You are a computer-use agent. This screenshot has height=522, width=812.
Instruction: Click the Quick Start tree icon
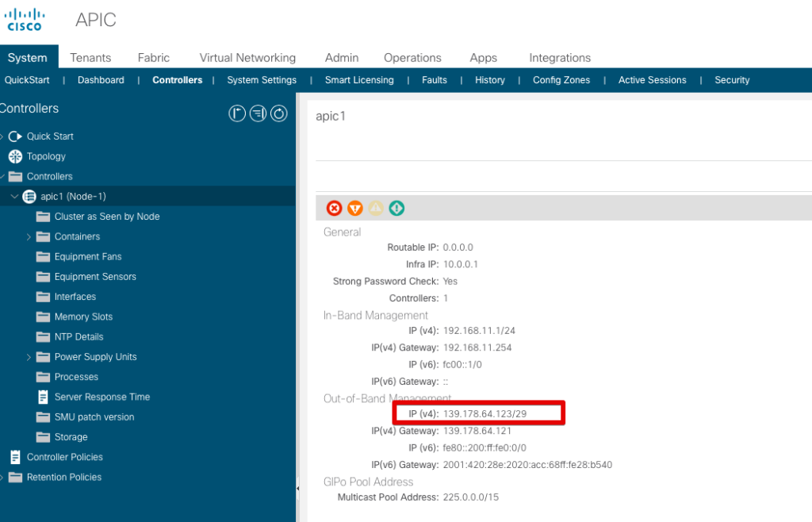pyautogui.click(x=16, y=136)
